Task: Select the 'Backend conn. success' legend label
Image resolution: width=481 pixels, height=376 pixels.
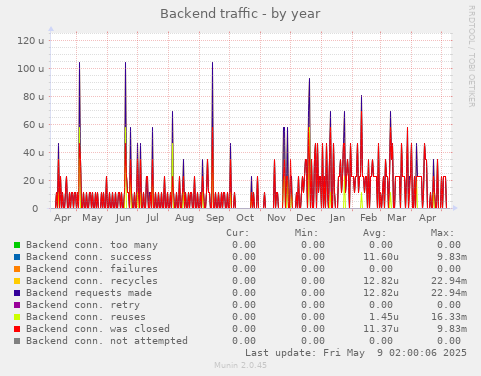Action: click(89, 257)
